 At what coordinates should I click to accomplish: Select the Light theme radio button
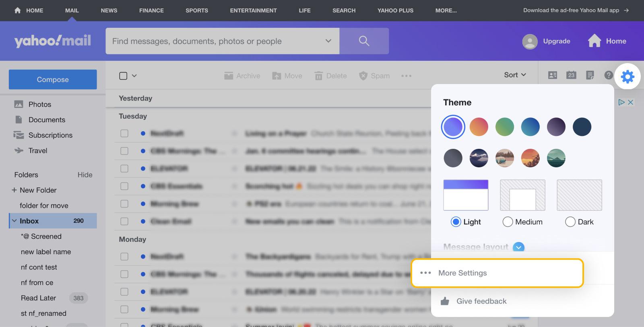[x=456, y=222]
